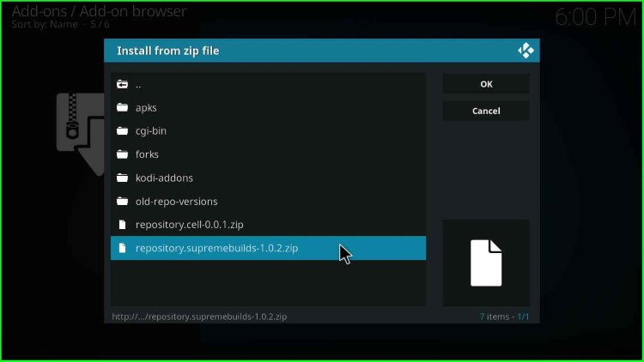Open the forks folder
The height and width of the screenshot is (362, 644).
click(x=268, y=154)
